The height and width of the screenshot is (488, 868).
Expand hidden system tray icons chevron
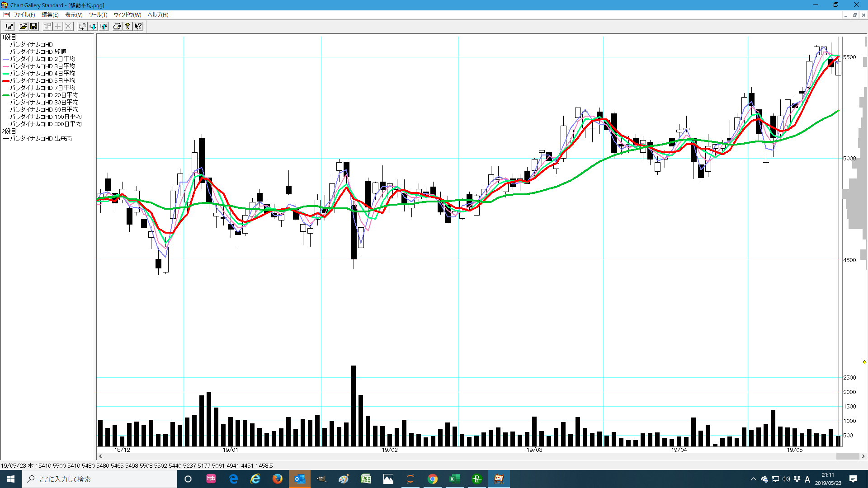[753, 479]
